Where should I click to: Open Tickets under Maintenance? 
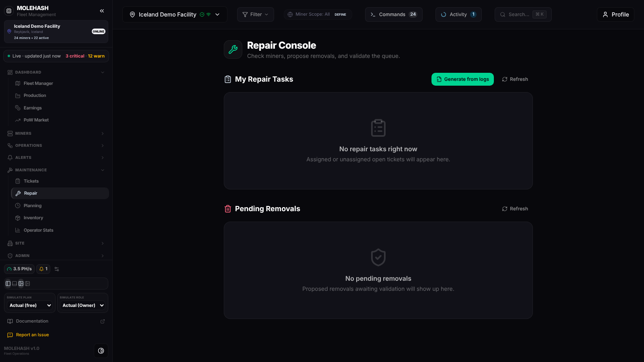tap(60, 181)
